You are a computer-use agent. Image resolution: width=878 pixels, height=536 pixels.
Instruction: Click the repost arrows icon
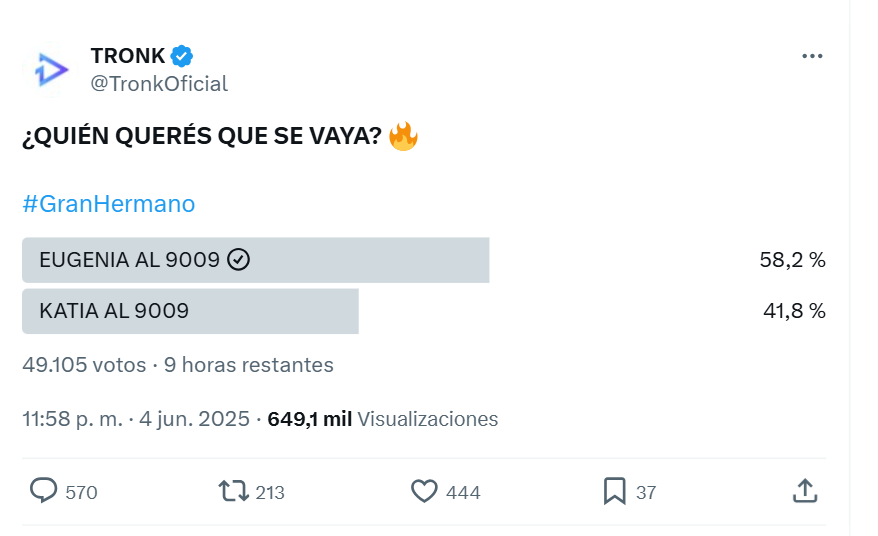233,491
